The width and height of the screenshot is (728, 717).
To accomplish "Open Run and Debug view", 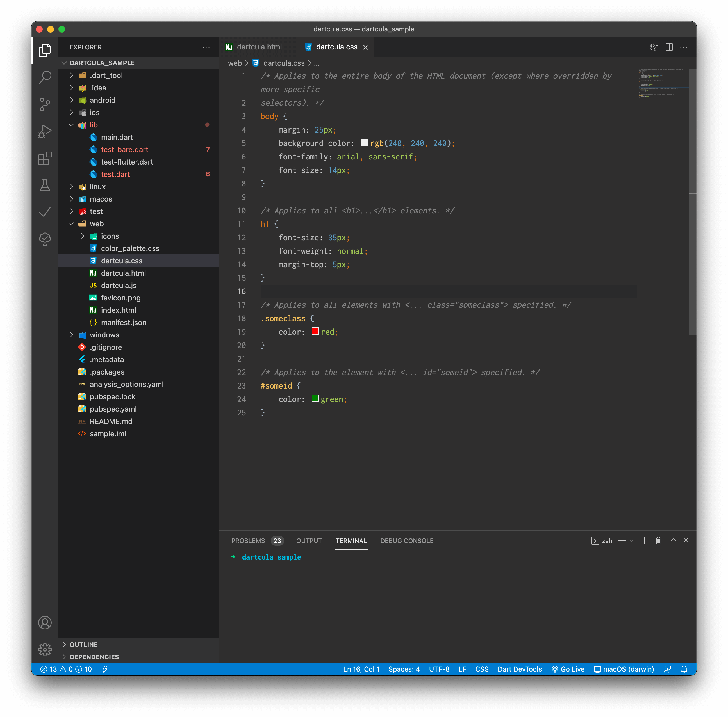I will 45,131.
